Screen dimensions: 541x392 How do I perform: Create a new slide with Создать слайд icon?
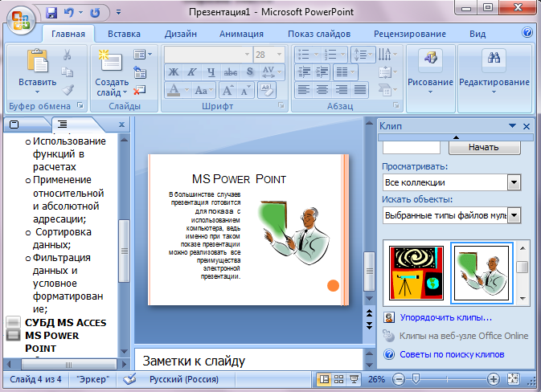tap(110, 61)
